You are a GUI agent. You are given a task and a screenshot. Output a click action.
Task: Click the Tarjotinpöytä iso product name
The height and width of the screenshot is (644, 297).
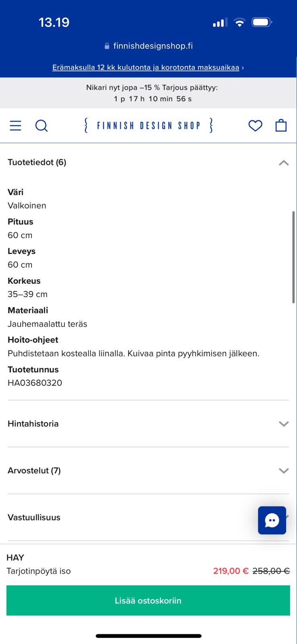click(39, 571)
